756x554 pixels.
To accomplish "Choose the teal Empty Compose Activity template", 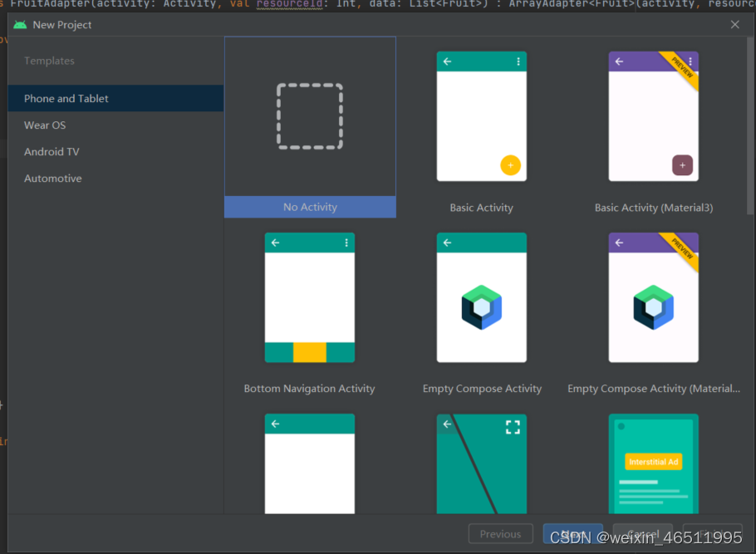I will click(x=482, y=297).
